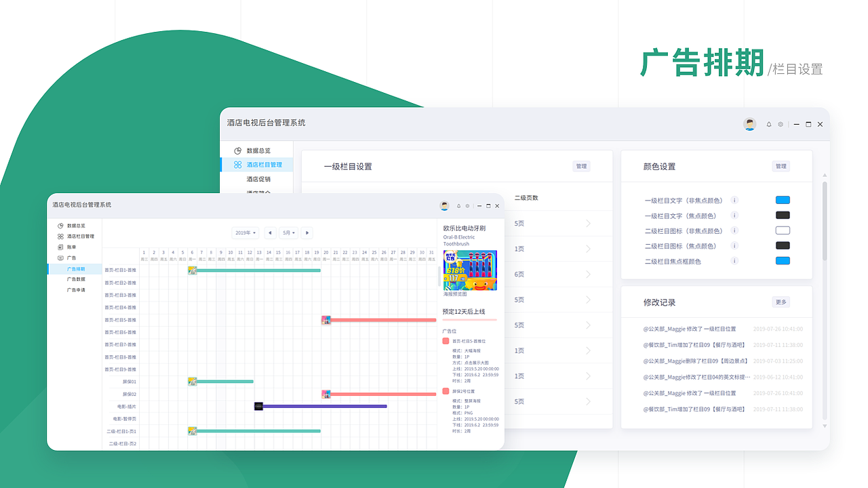Go to next month with right arrow
This screenshot has height=488, width=868.
point(307,232)
